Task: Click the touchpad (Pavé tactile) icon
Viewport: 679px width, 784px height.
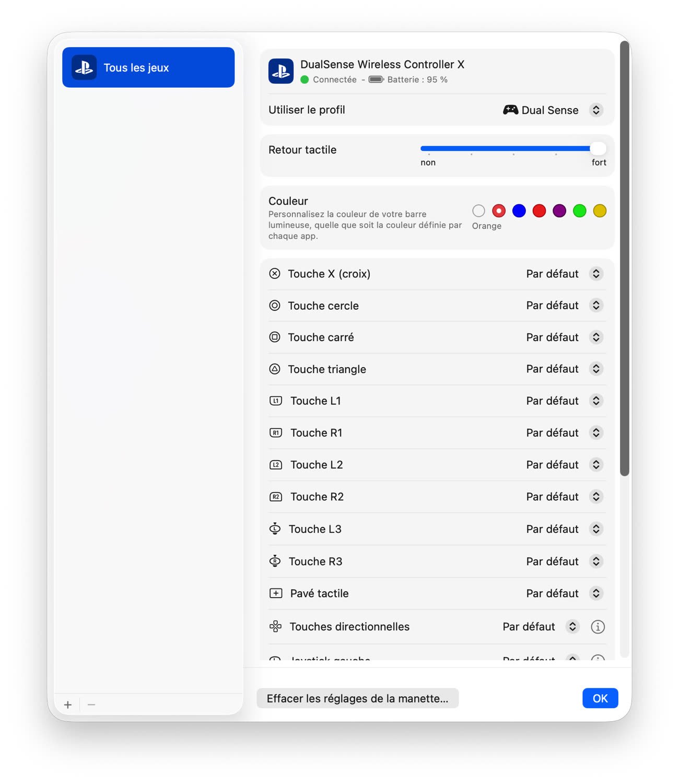Action: coord(276,593)
